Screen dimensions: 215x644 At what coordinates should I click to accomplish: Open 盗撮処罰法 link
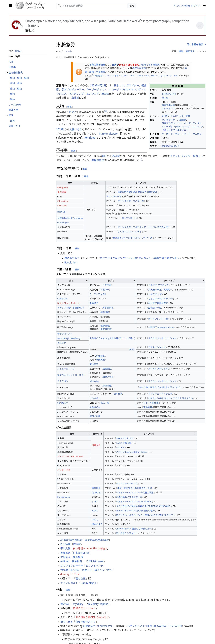[98, 160]
